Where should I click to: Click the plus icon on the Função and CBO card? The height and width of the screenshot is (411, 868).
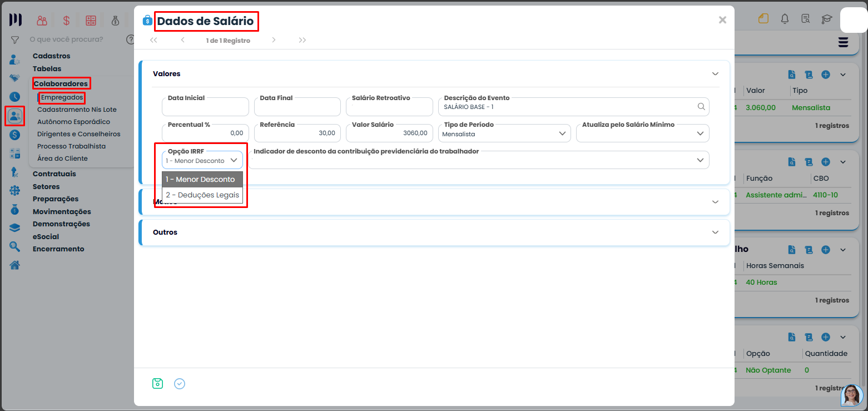(x=826, y=162)
